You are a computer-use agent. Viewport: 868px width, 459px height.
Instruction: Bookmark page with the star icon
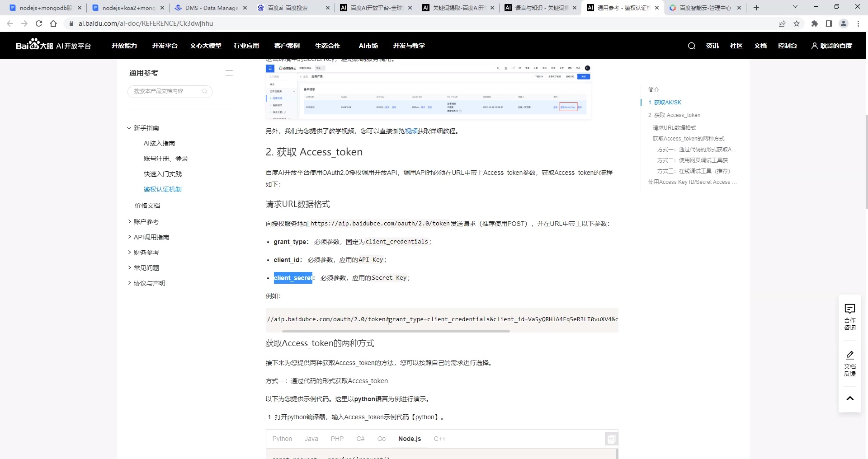797,23
